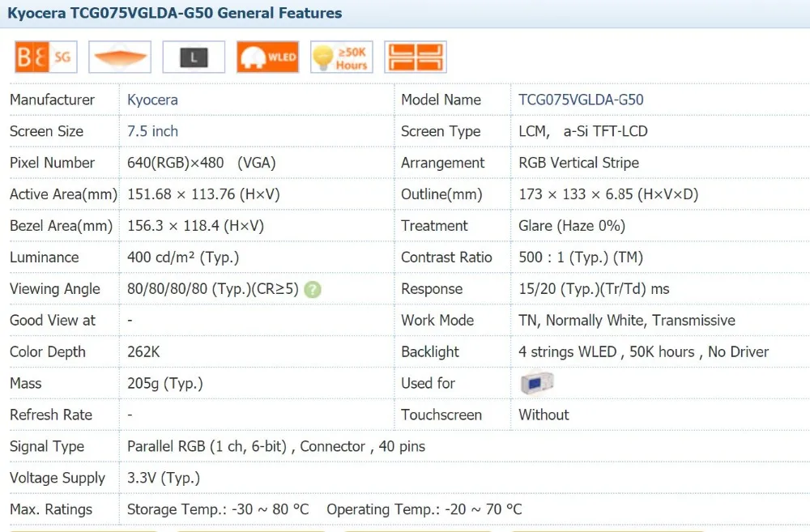Click the '173 × 133 × 6.85 (H×V×D)' outline value
The image size is (810, 532).
tap(608, 194)
